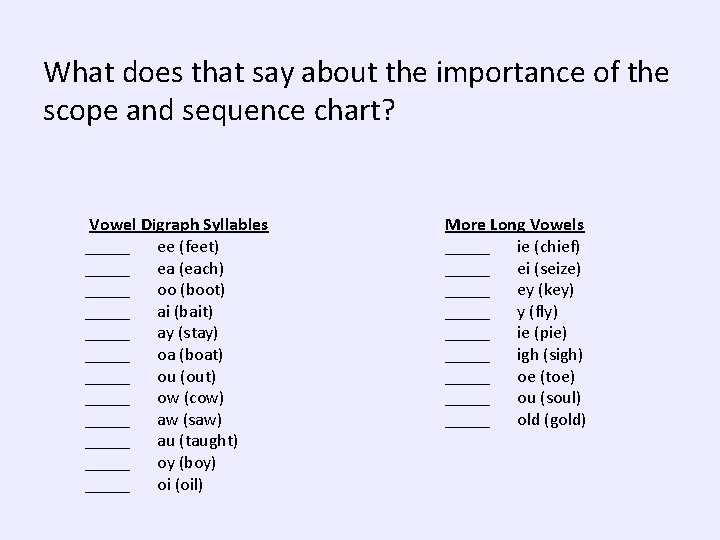Screen dimensions: 720x540
Task: Click the 'oa (boat)' text
Action: tap(190, 355)
